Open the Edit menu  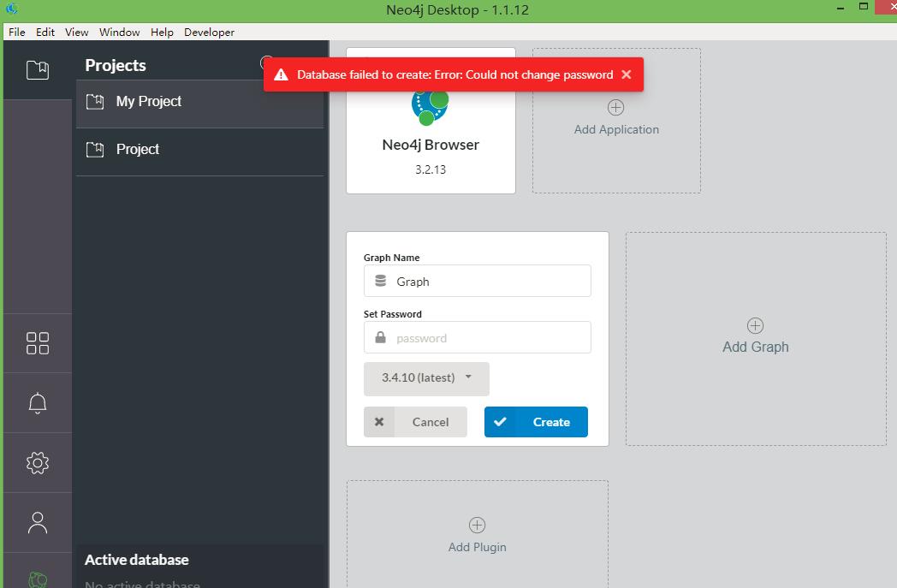click(x=45, y=32)
